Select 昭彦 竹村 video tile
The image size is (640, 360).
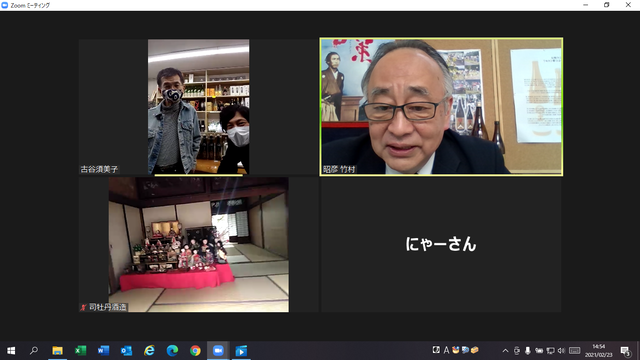pos(441,107)
